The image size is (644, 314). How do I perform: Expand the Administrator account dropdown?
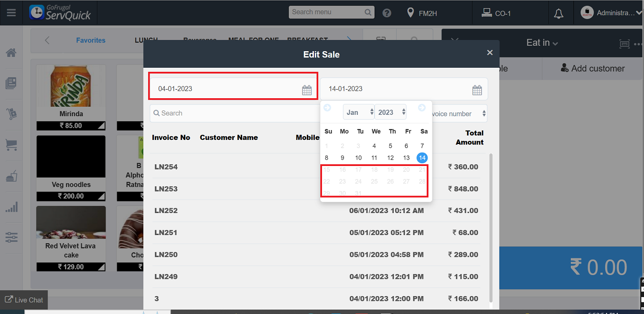[639, 13]
